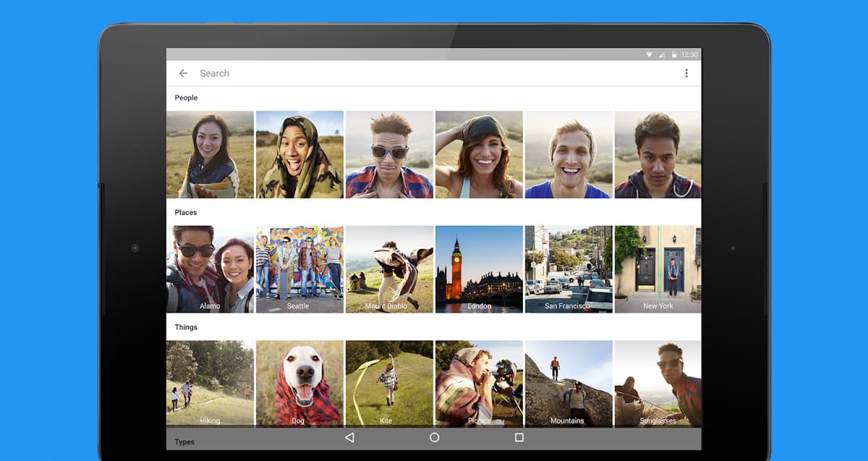The width and height of the screenshot is (868, 461).
Task: Tap the back arrow in search bar
Action: click(x=183, y=73)
